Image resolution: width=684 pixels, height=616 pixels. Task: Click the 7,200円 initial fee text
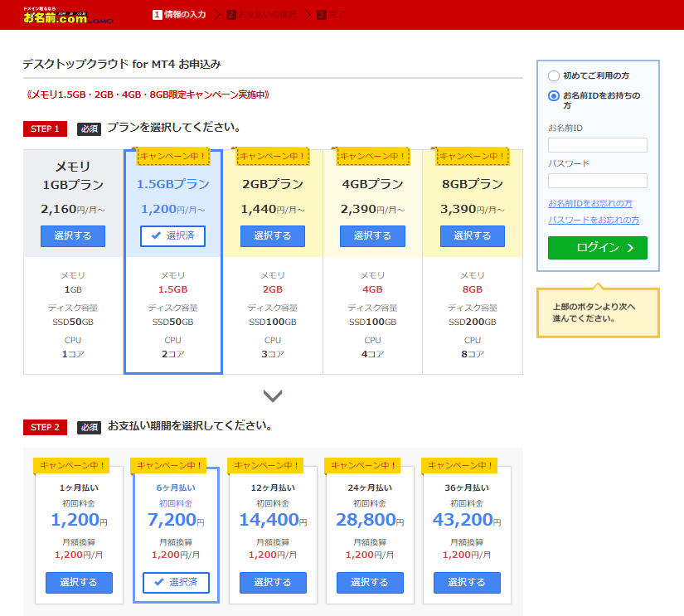[176, 520]
